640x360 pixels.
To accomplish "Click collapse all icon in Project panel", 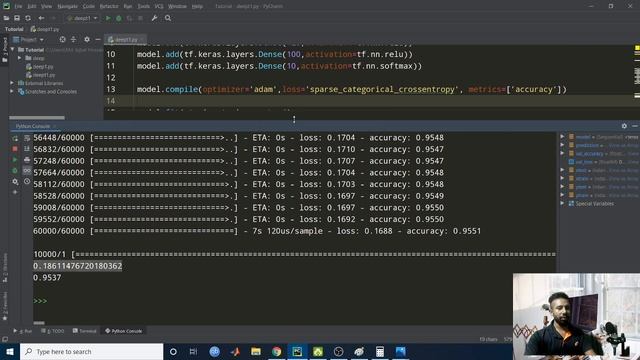I will coord(73,40).
